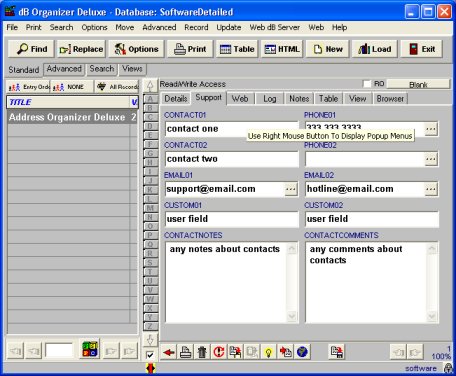The width and height of the screenshot is (456, 376).
Task: Click the blue globe icon
Action: point(302,352)
